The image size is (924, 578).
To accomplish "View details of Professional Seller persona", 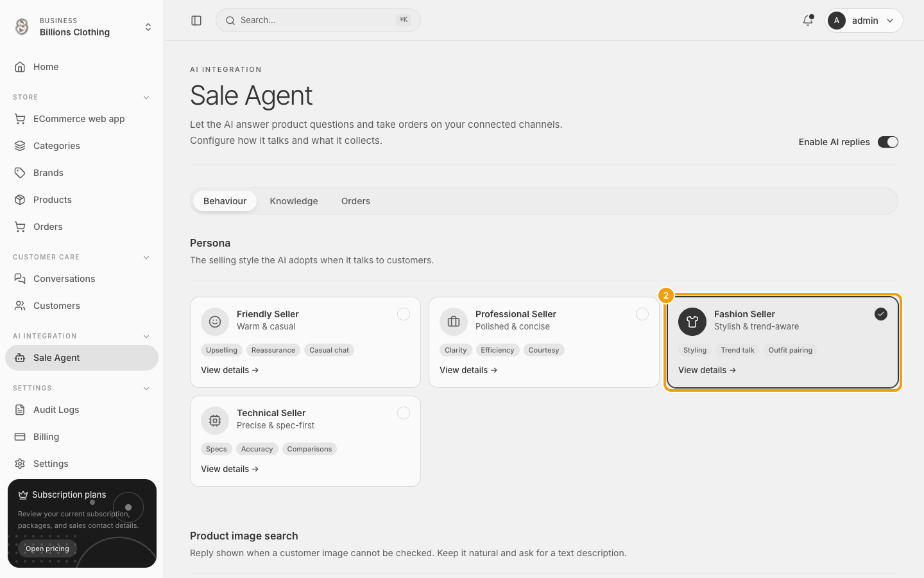I will [468, 370].
